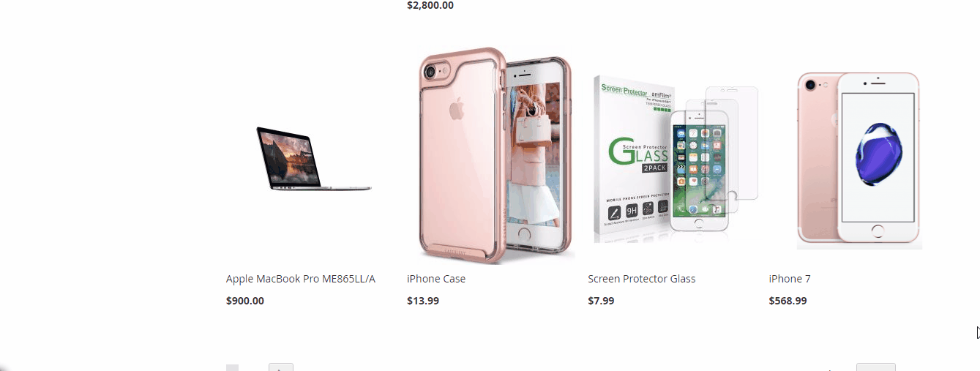Image resolution: width=980 pixels, height=371 pixels.
Task: Click the iPhone 7 title link
Action: pos(790,279)
